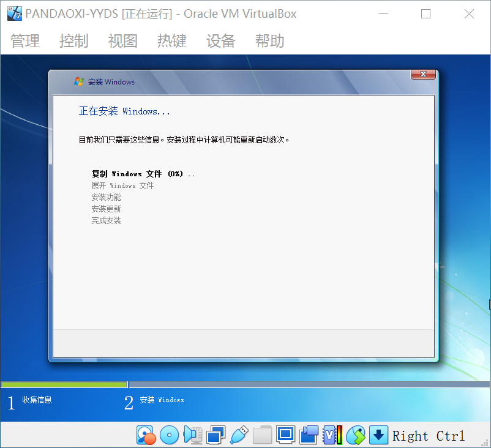This screenshot has width=491, height=448.
Task: Click the 完成安装 step
Action: pyautogui.click(x=106, y=220)
